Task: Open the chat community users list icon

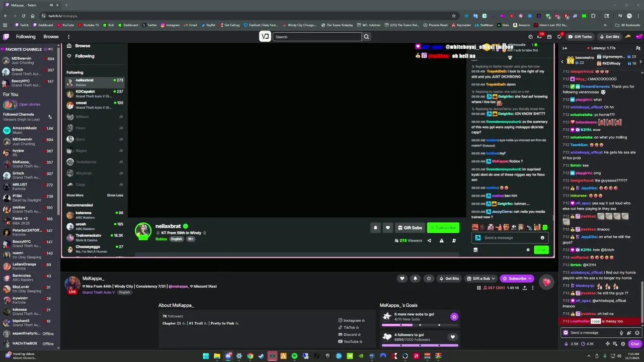Action: tap(637, 48)
